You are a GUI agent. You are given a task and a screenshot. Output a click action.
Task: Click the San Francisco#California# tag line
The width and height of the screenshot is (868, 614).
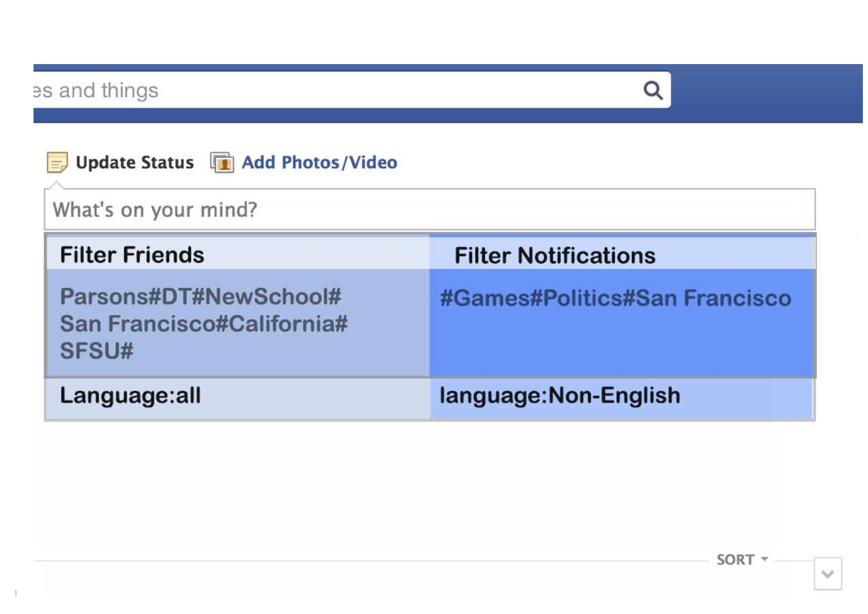coord(204,324)
